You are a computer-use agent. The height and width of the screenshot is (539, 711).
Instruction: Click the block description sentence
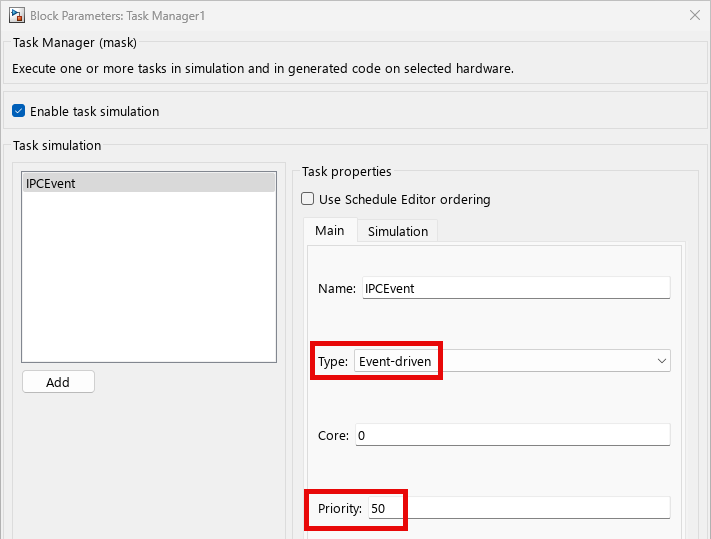click(x=263, y=68)
